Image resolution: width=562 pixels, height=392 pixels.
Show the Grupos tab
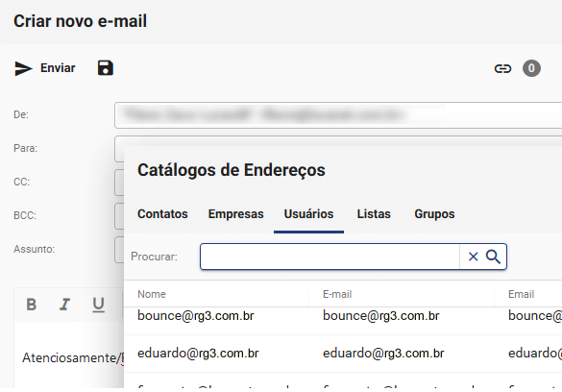[x=434, y=214]
